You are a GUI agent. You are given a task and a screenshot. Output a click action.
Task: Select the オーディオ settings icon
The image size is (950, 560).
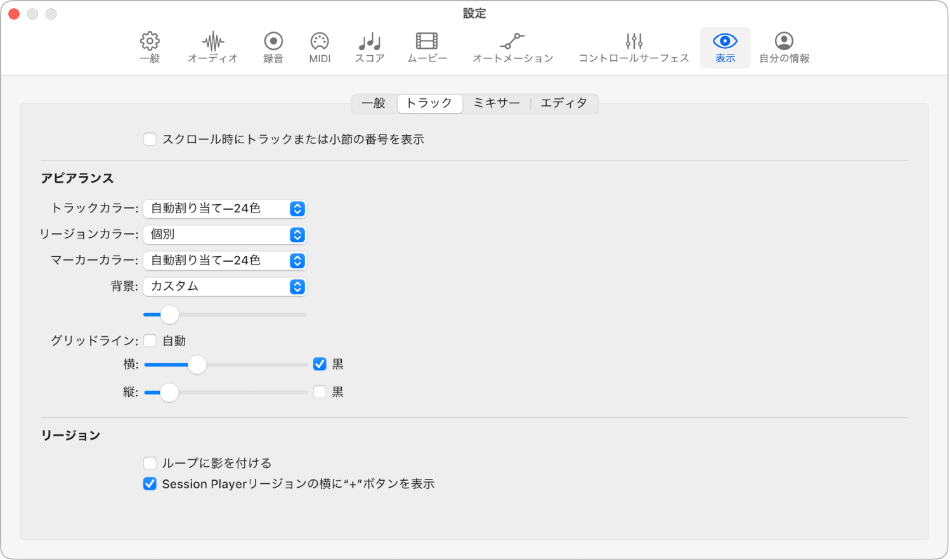point(212,47)
